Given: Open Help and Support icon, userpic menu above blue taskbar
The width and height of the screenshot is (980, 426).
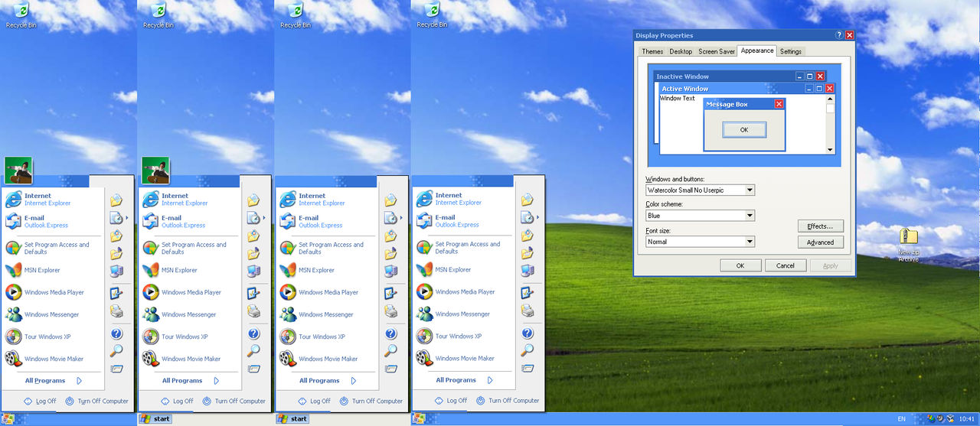Looking at the screenshot, I should pyautogui.click(x=116, y=333).
